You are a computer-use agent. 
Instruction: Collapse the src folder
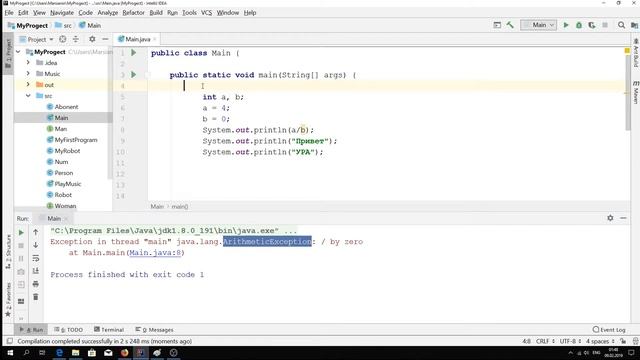28,96
